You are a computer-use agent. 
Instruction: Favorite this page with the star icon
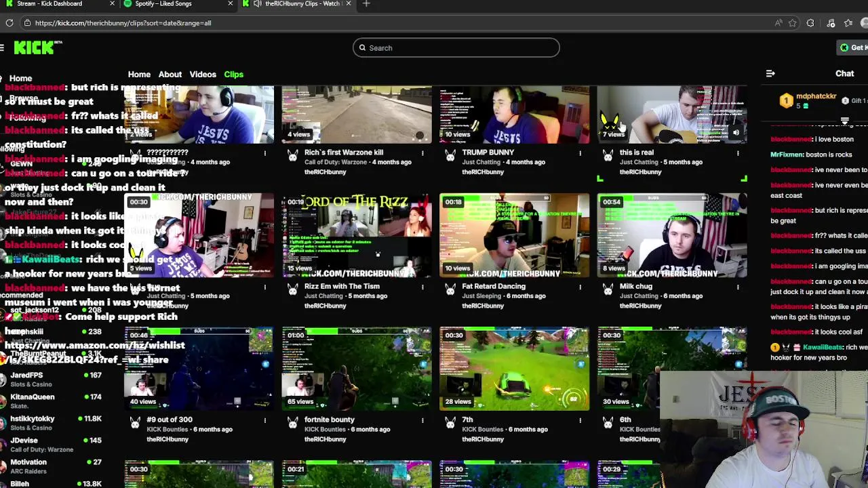pos(793,23)
